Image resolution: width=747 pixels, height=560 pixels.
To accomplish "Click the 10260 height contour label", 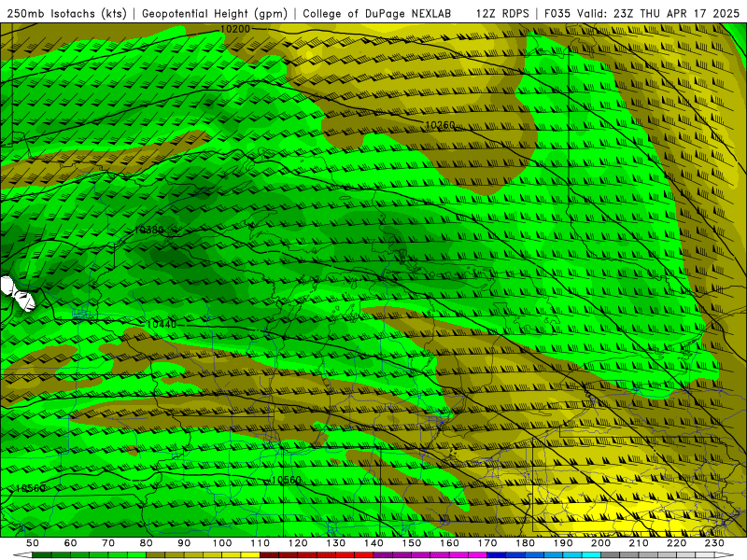I will (439, 125).
